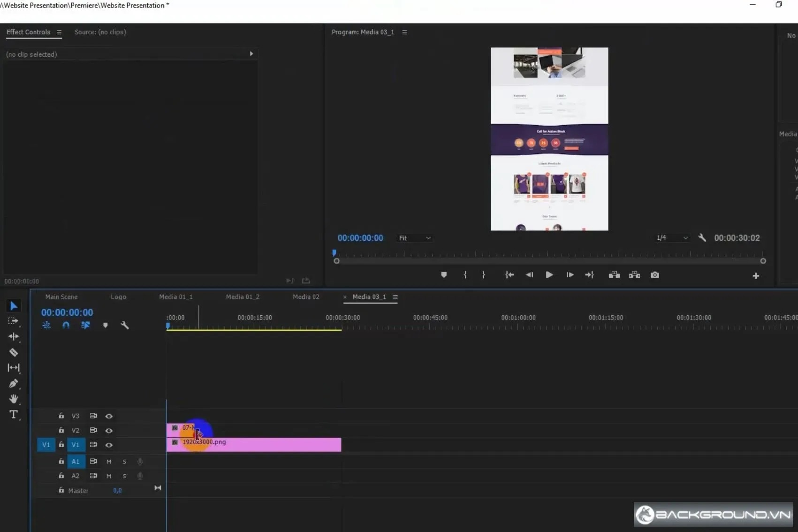
Task: Toggle V1 source patching button
Action: coord(46,445)
